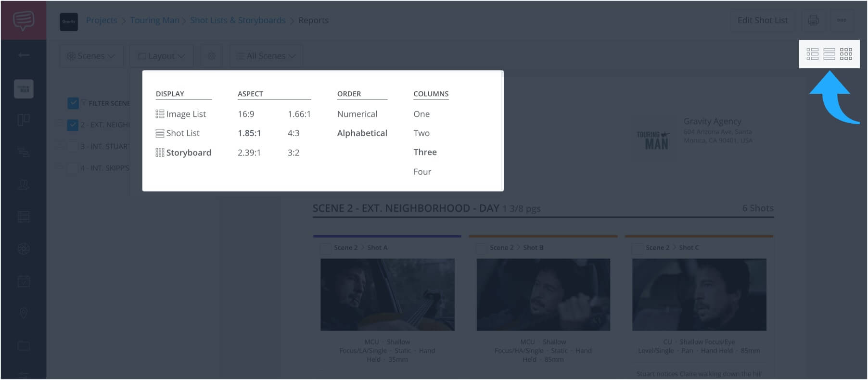Set columns to Two
Viewport: 868px width, 380px height.
click(421, 133)
